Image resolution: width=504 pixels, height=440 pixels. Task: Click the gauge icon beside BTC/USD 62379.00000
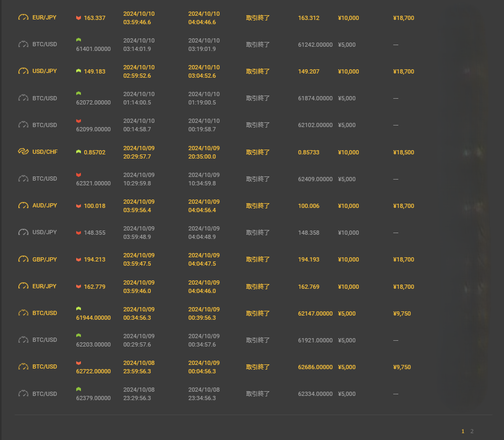[23, 393]
